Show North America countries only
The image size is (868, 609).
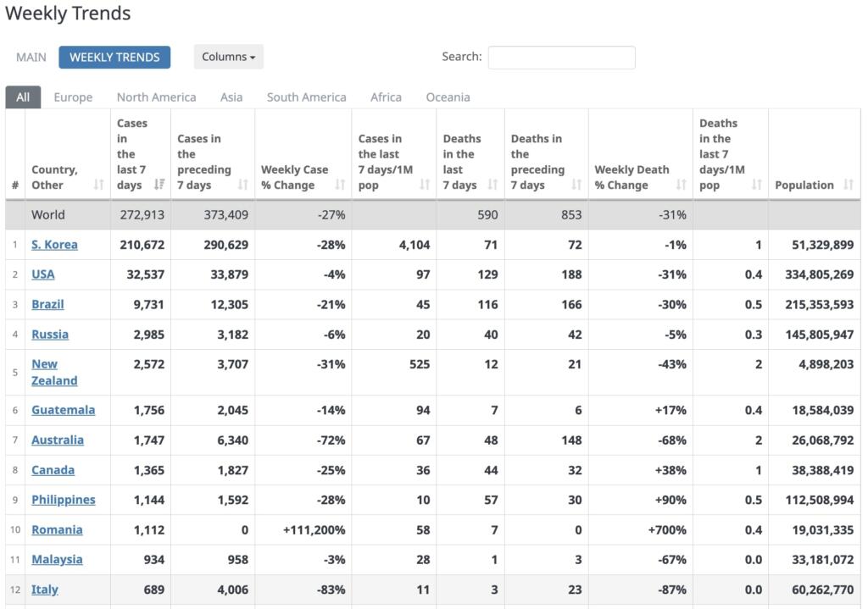pos(156,97)
